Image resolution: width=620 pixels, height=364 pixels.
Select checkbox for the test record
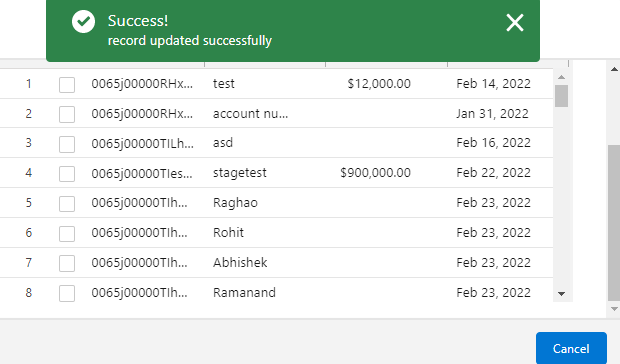coord(67,85)
